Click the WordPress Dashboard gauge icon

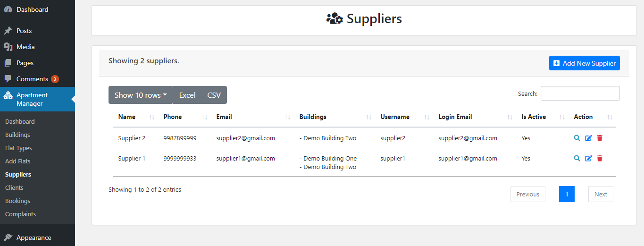(8, 9)
